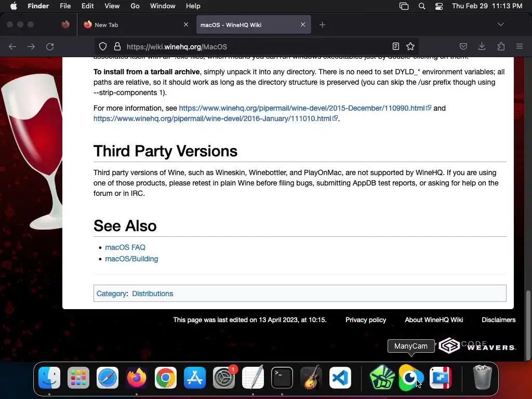Click the CodeWeavers logo
The height and width of the screenshot is (399, 532).
(477, 345)
